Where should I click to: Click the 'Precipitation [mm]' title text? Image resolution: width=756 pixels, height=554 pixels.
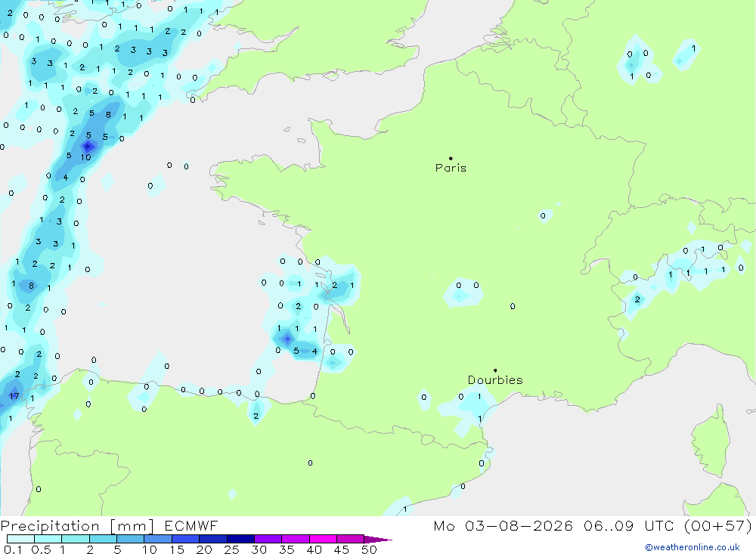[x=77, y=526]
